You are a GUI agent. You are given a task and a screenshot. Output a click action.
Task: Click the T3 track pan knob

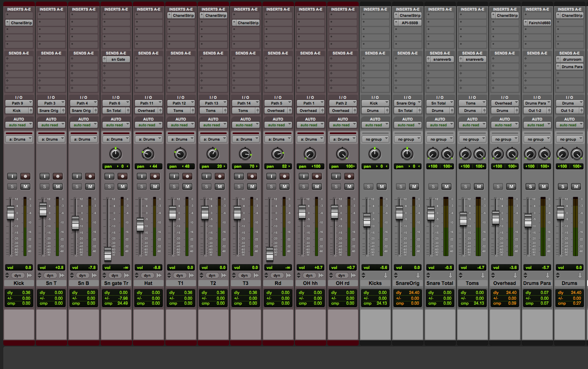pos(245,154)
